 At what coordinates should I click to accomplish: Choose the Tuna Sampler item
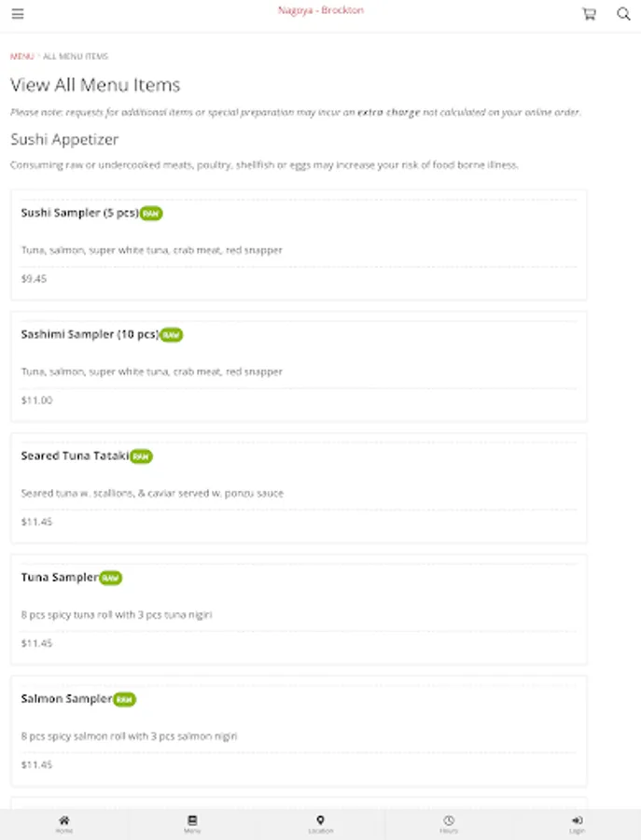point(59,578)
